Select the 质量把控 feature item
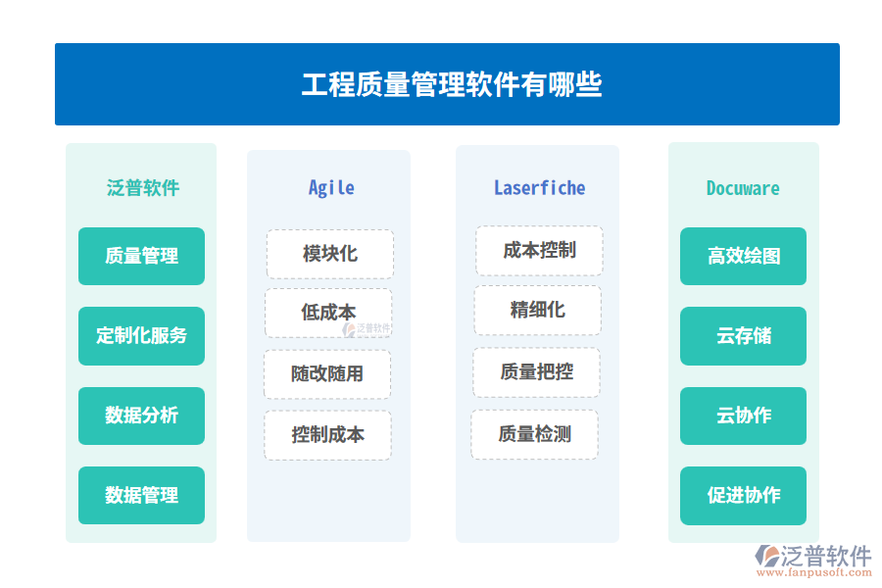The image size is (882, 588). point(537,372)
